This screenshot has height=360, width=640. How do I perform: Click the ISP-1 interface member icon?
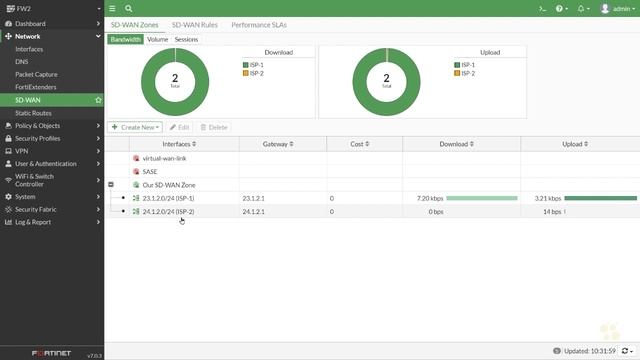coord(136,198)
